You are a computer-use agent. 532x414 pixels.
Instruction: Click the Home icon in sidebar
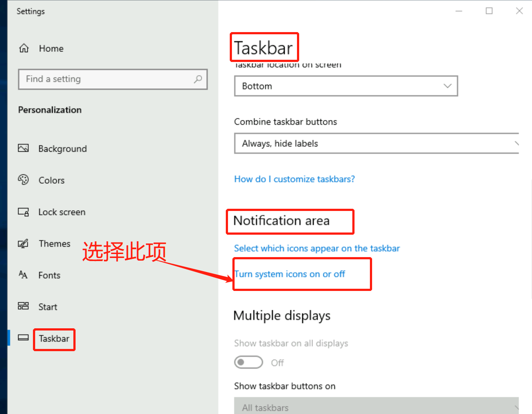(x=24, y=48)
